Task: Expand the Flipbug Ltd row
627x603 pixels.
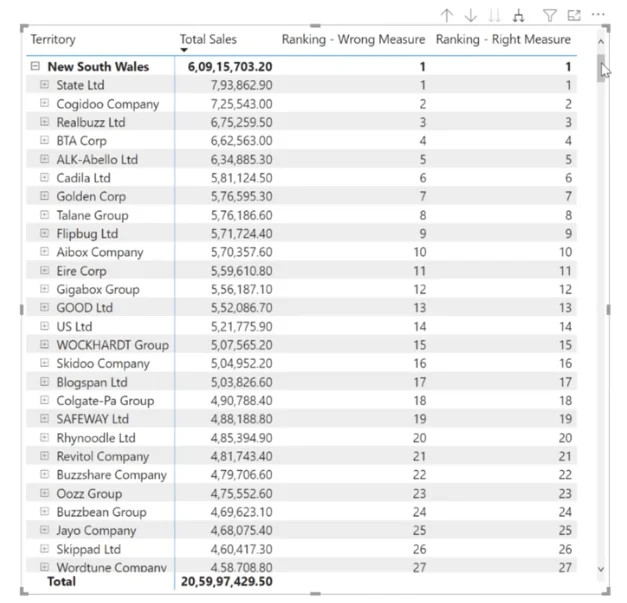Action: (x=44, y=233)
